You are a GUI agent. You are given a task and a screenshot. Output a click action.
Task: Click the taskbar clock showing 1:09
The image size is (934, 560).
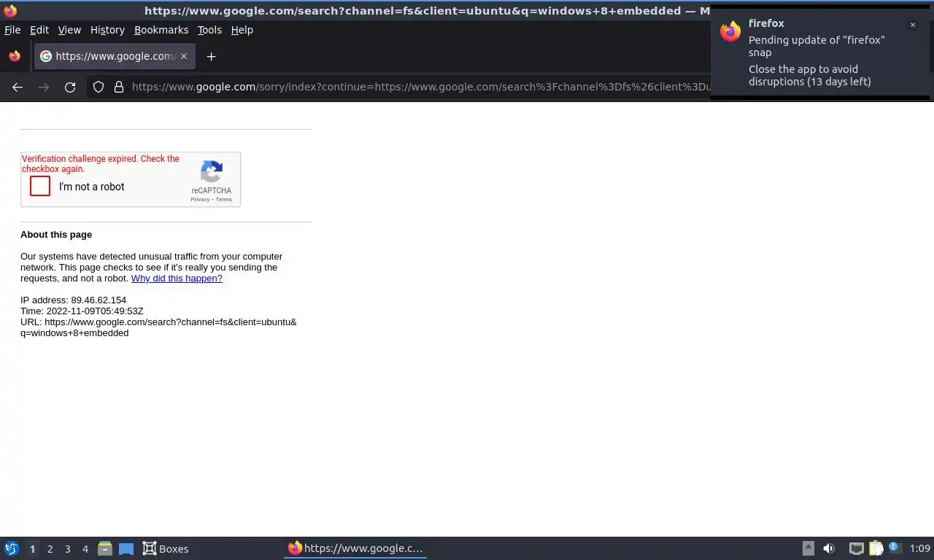920,548
